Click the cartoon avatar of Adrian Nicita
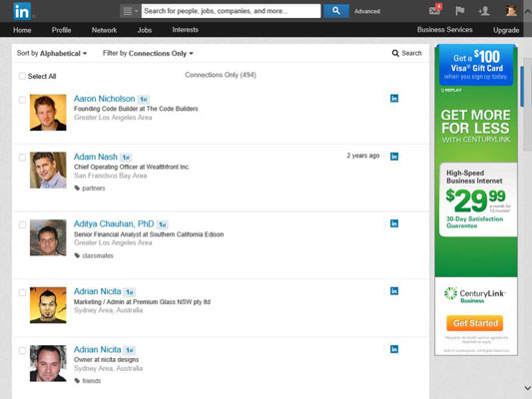The height and width of the screenshot is (399, 532). click(48, 305)
